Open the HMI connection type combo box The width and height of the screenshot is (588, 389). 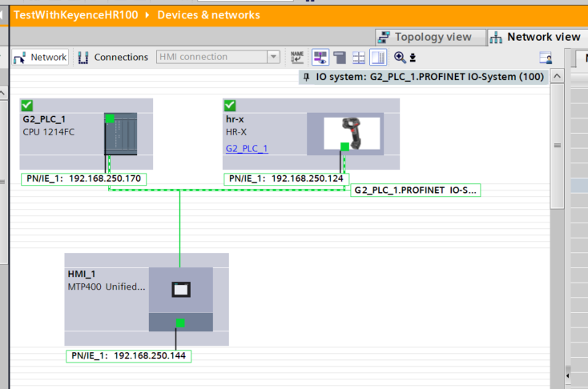tap(218, 57)
